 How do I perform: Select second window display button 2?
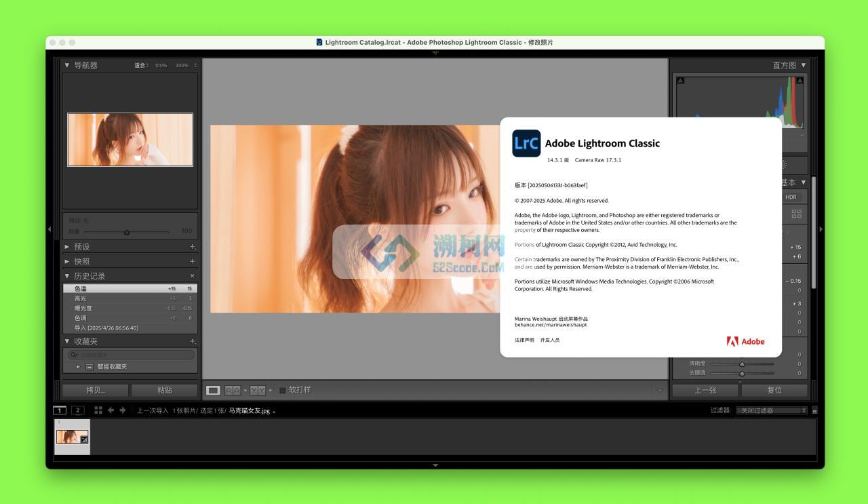tap(78, 410)
